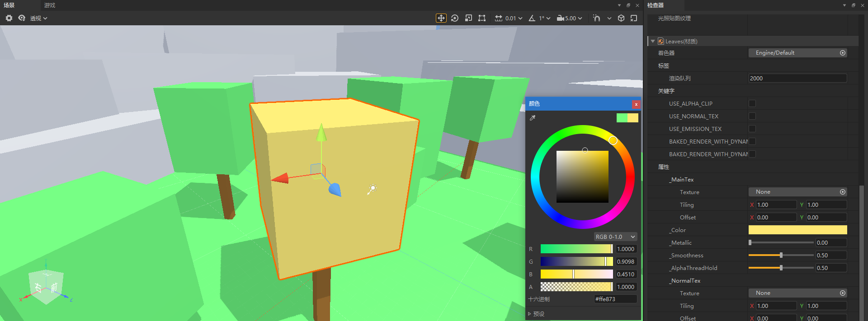Click the G channel gradient slider

(577, 261)
